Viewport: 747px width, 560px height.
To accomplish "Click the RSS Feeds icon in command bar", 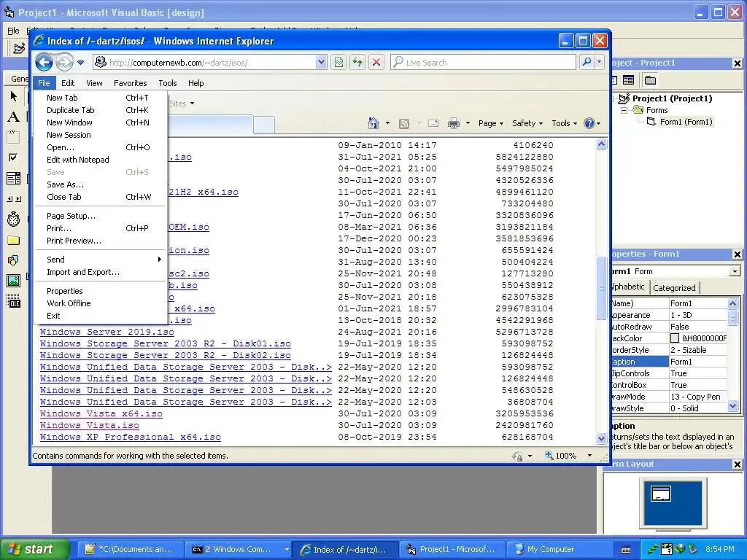I will (404, 124).
